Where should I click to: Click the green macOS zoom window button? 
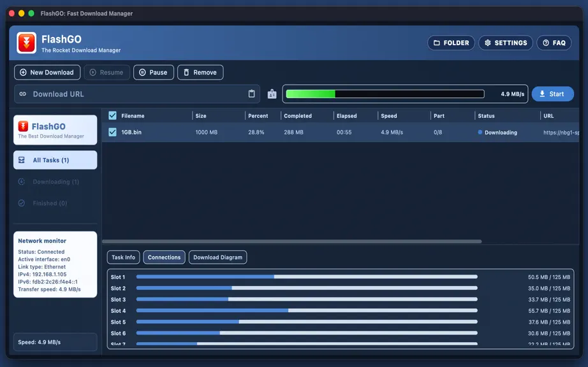[x=31, y=13]
